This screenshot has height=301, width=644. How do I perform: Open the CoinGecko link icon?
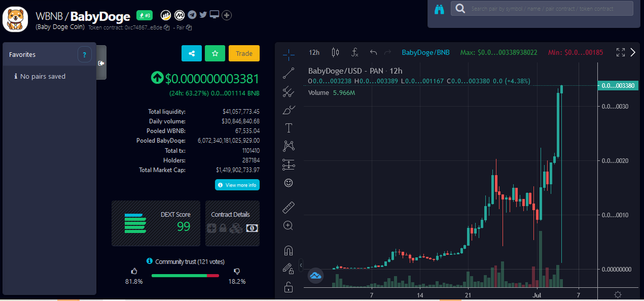pyautogui.click(x=165, y=15)
